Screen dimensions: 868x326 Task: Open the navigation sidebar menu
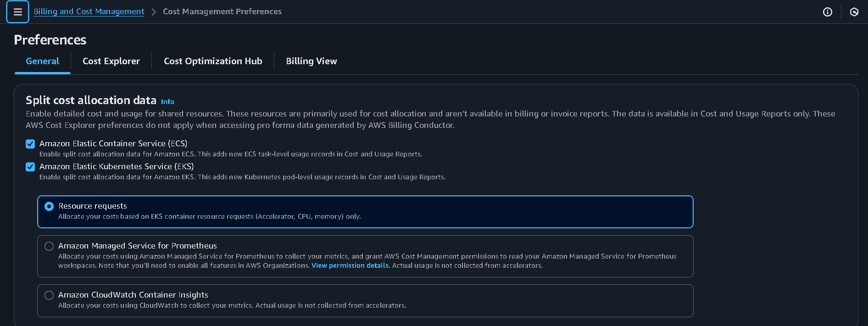(x=17, y=11)
